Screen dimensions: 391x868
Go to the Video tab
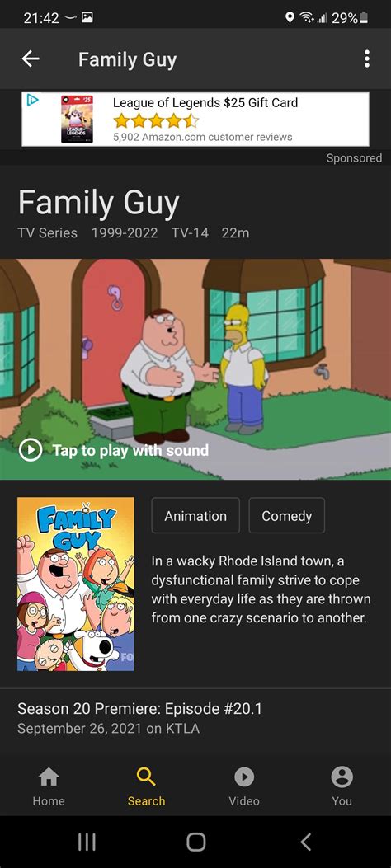244,786
